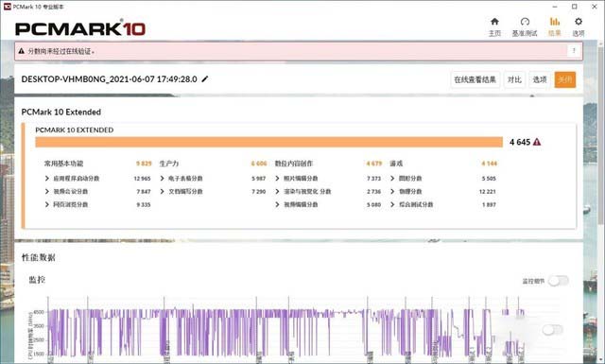Expand the 应用程序启动分数 row
Screen dimensions: 605x364
pos(47,179)
